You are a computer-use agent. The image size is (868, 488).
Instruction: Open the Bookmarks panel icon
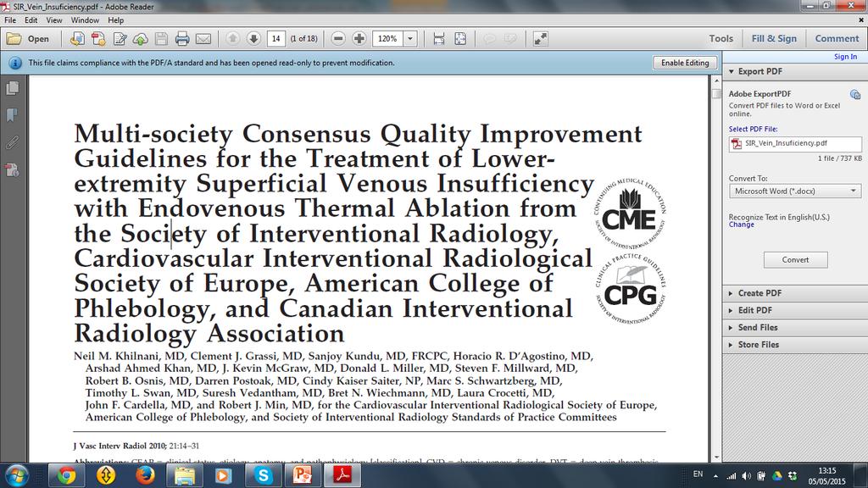pyautogui.click(x=12, y=115)
